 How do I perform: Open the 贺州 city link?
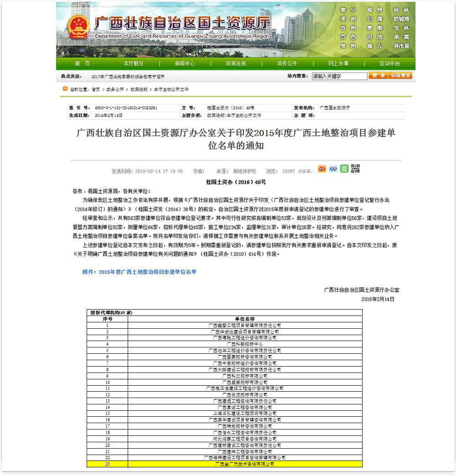pos(348,46)
